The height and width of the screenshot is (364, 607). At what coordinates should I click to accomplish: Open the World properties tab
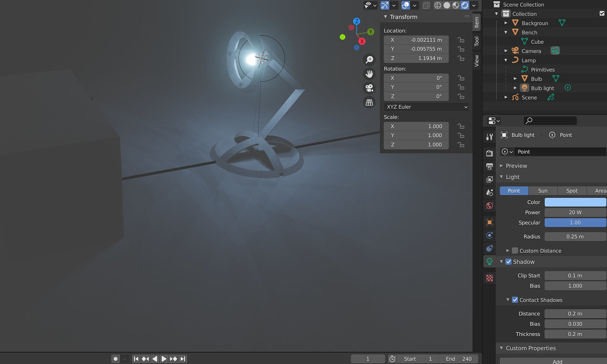tap(489, 205)
